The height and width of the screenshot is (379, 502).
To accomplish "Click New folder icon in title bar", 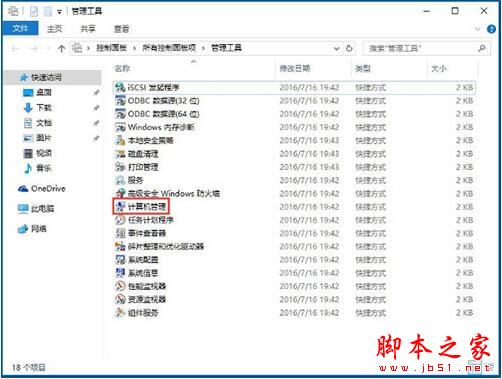I will [x=48, y=11].
